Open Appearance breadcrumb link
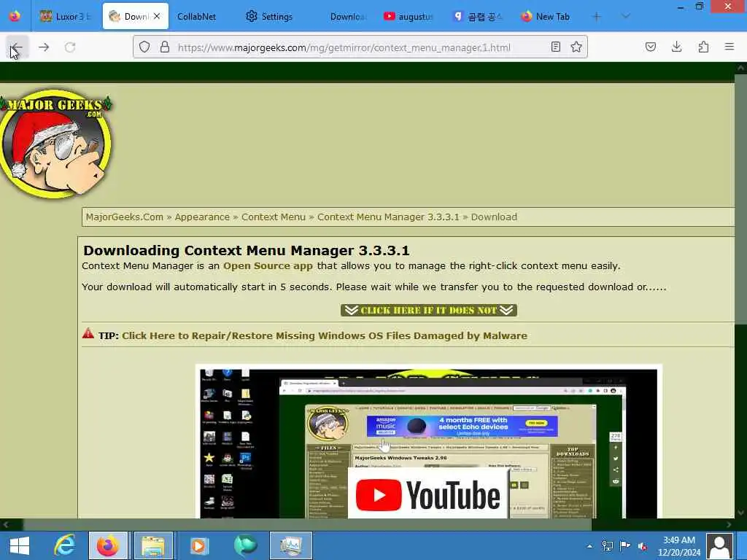This screenshot has width=747, height=560. [x=202, y=217]
